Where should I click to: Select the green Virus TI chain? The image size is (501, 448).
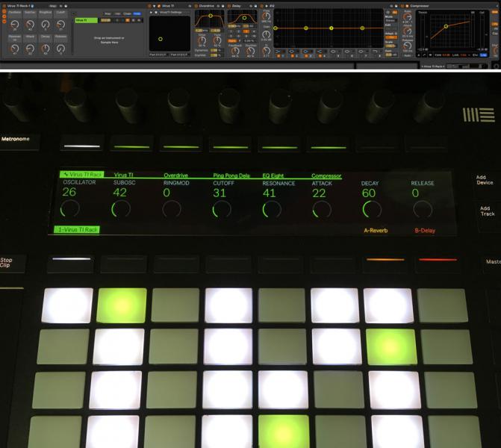87,20
